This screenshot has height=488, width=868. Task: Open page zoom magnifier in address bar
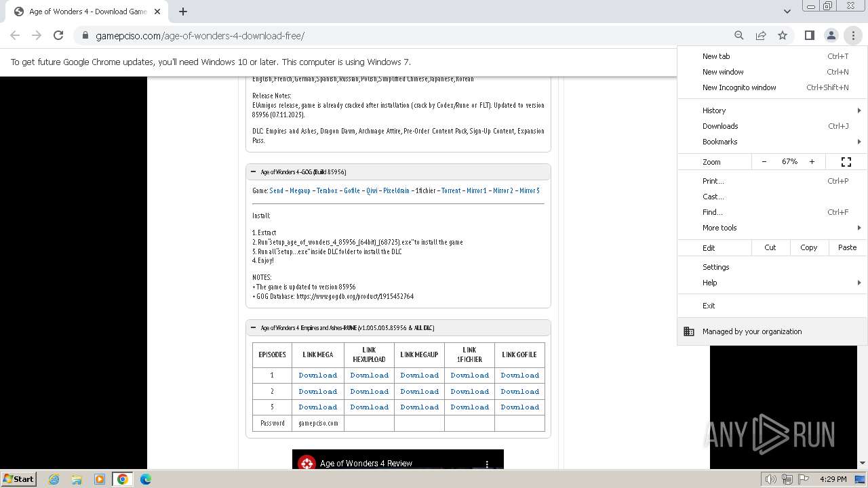click(739, 35)
